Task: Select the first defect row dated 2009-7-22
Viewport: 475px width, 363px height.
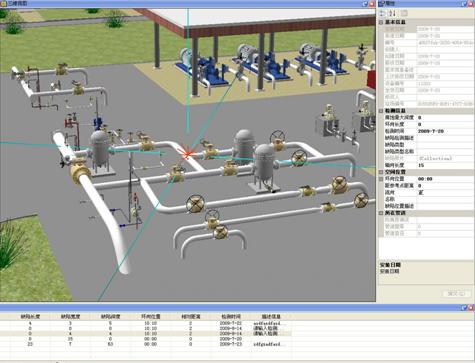Action: click(x=146, y=323)
